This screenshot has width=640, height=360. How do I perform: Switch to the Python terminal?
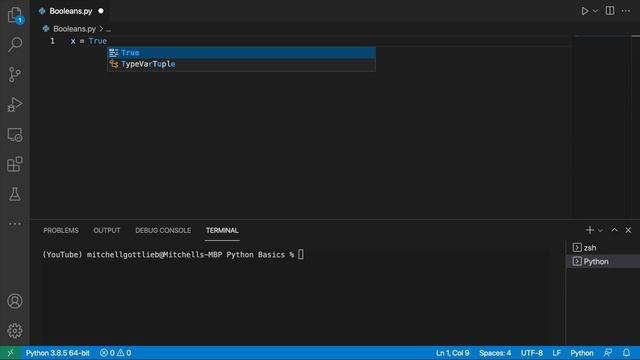pyautogui.click(x=603, y=261)
